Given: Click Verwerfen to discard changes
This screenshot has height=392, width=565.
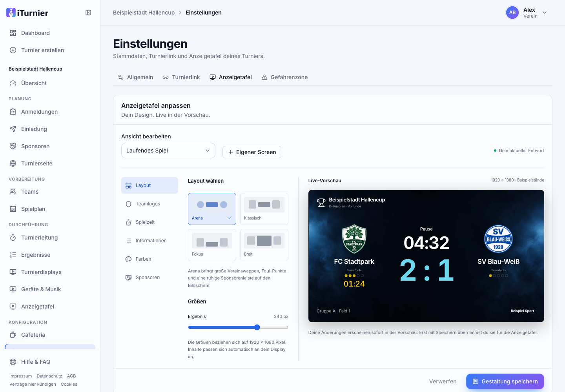Looking at the screenshot, I should (443, 381).
